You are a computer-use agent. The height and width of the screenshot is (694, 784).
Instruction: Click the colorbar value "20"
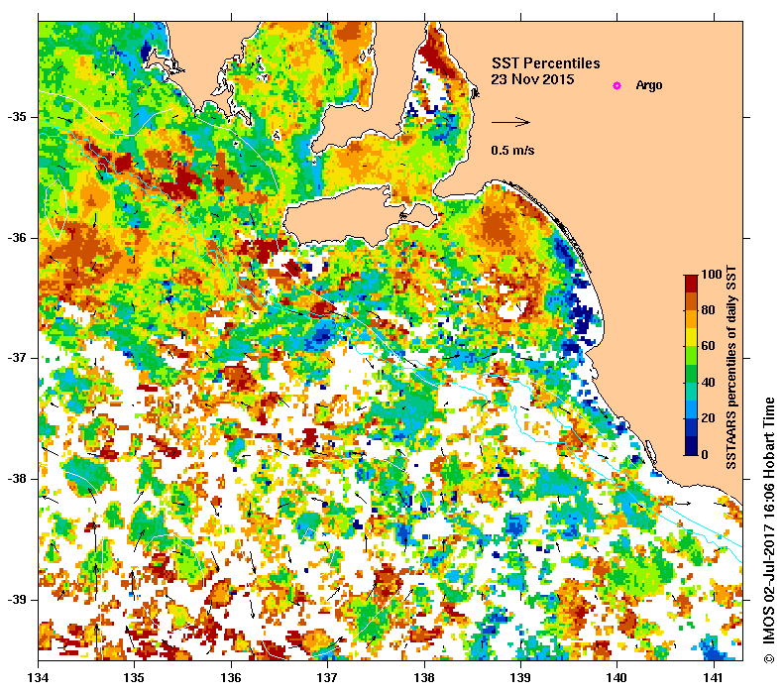pyautogui.click(x=708, y=418)
